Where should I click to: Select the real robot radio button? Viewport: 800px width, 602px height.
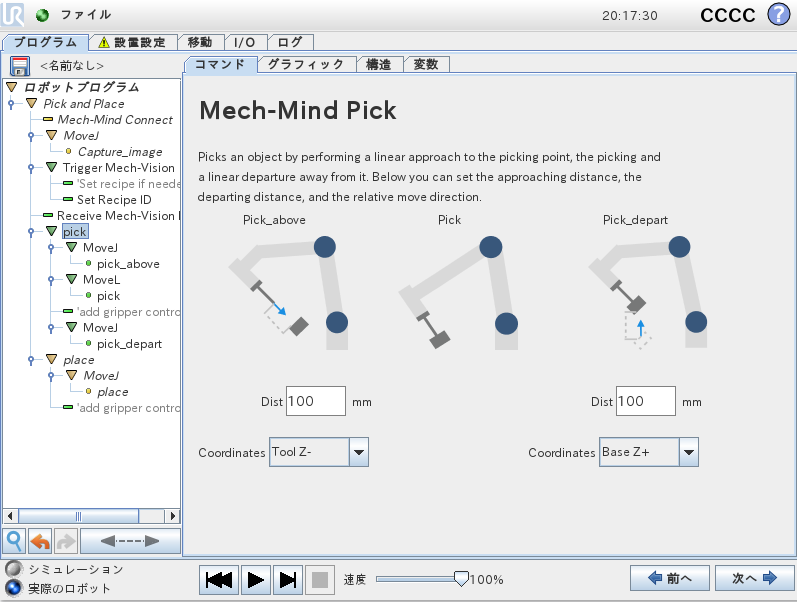14,588
